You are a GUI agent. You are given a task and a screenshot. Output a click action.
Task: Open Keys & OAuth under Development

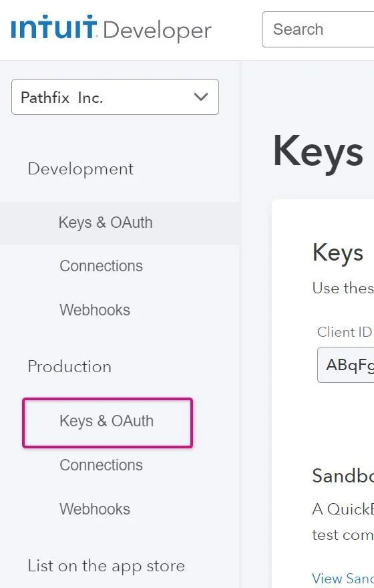point(106,223)
